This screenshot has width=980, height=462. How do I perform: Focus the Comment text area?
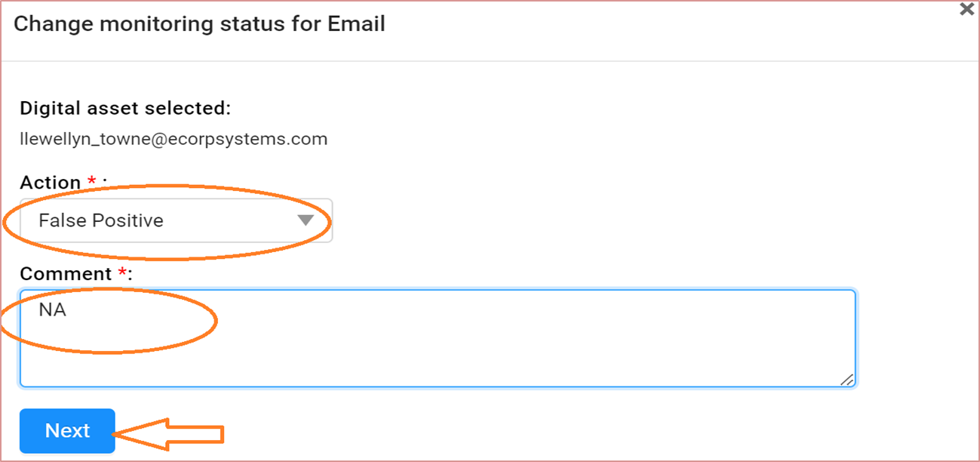coord(438,338)
